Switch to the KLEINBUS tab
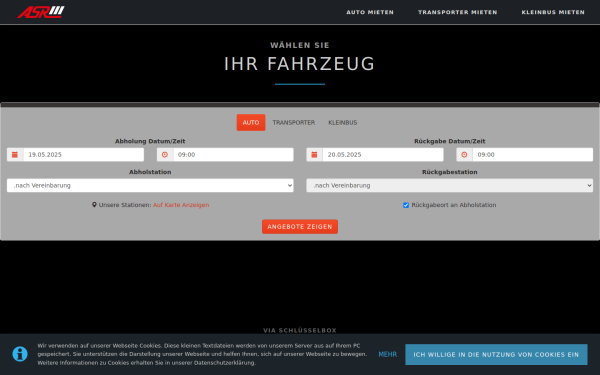Viewport: 600px width, 375px height. click(x=342, y=122)
